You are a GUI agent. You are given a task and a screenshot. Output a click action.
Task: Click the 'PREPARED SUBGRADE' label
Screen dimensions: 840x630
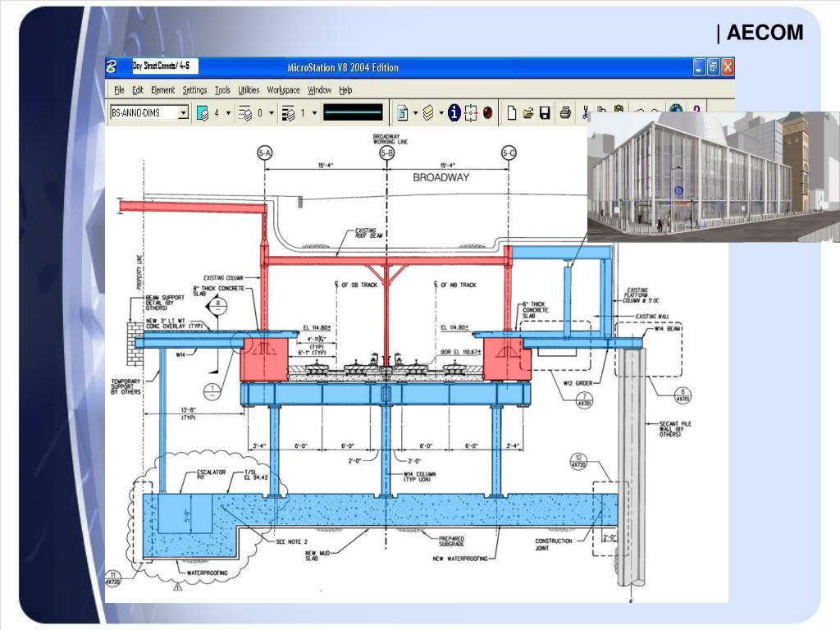(451, 541)
